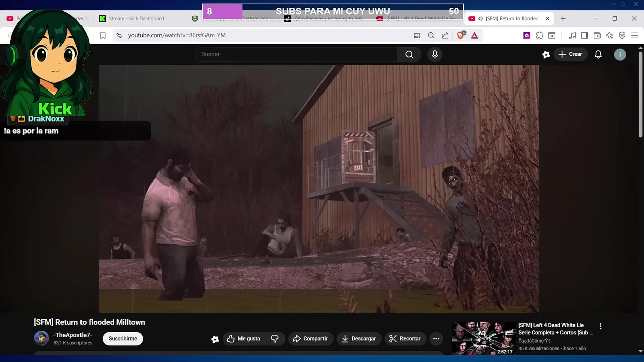Click the address bar URL
The height and width of the screenshot is (362, 644).
click(177, 35)
